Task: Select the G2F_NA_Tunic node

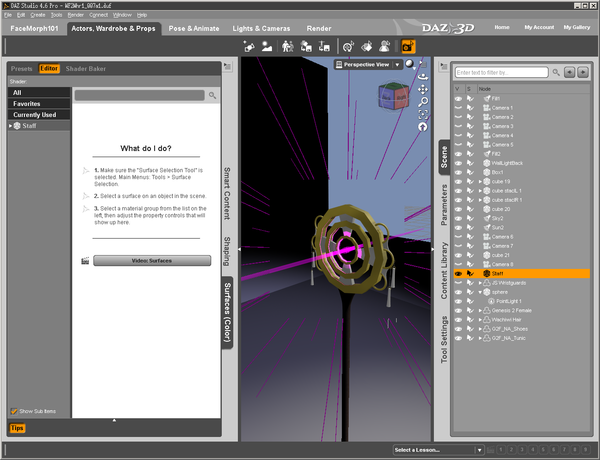Action: [509, 338]
